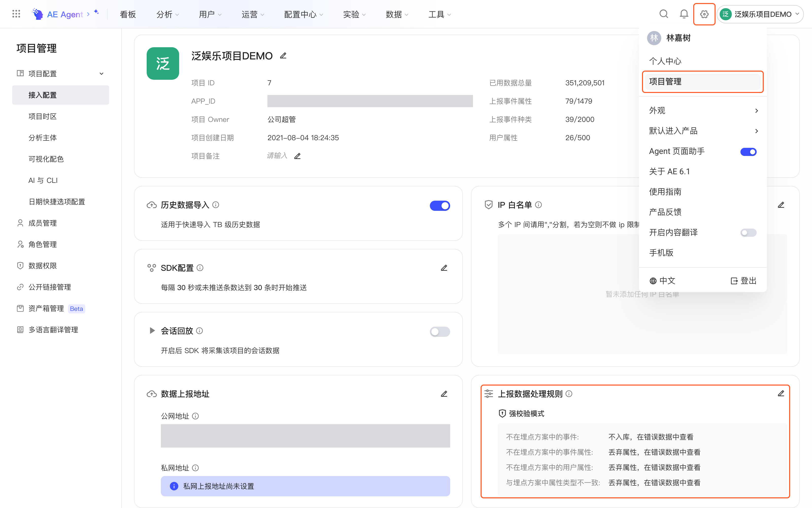Viewport: 812px width, 508px height.
Task: Choose 使用指南 in the menu
Action: point(665,192)
